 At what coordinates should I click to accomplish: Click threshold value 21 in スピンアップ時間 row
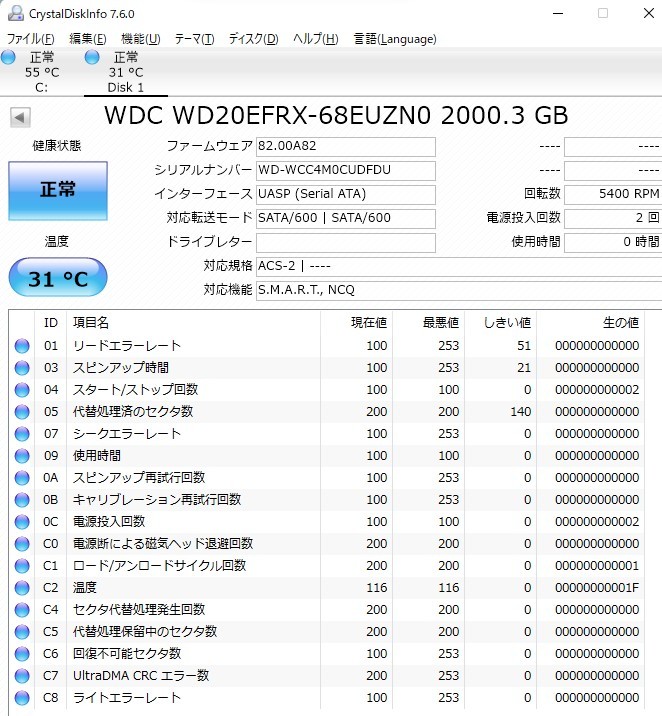tap(524, 368)
